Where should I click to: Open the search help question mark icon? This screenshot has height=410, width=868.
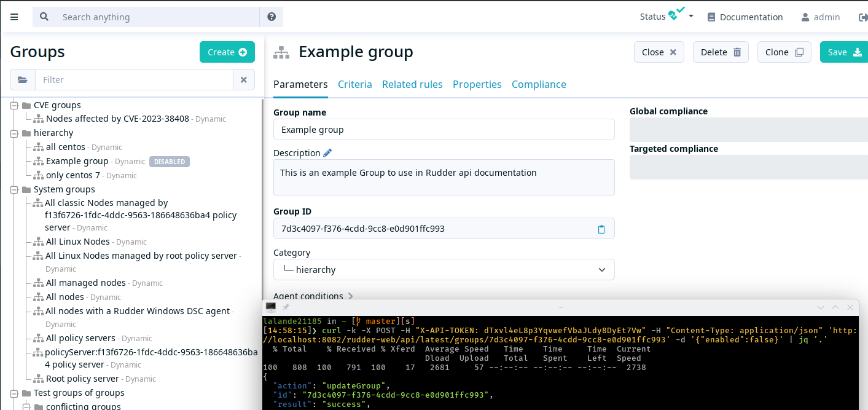(272, 17)
